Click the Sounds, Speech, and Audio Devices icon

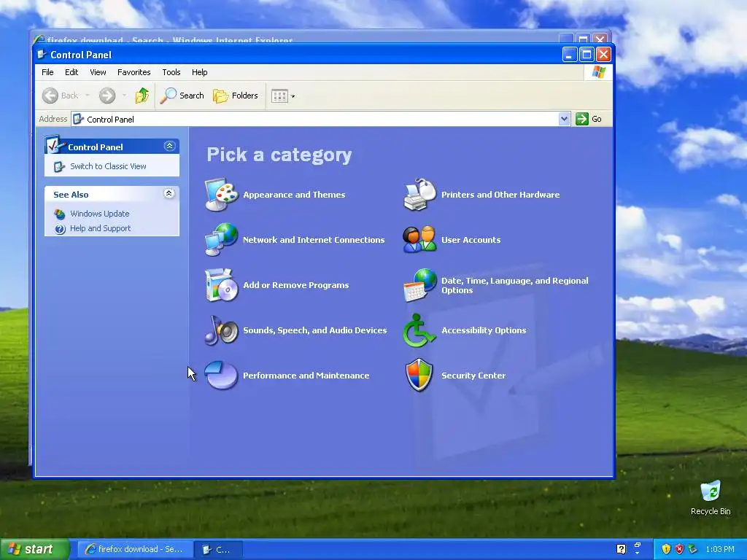(x=222, y=330)
